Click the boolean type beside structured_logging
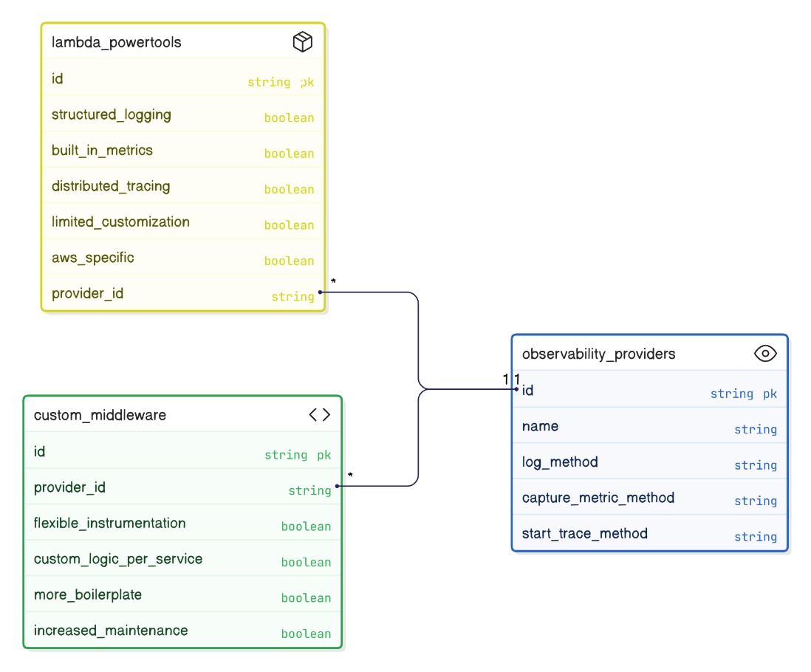Image resolution: width=811 pixels, height=672 pixels. click(289, 118)
